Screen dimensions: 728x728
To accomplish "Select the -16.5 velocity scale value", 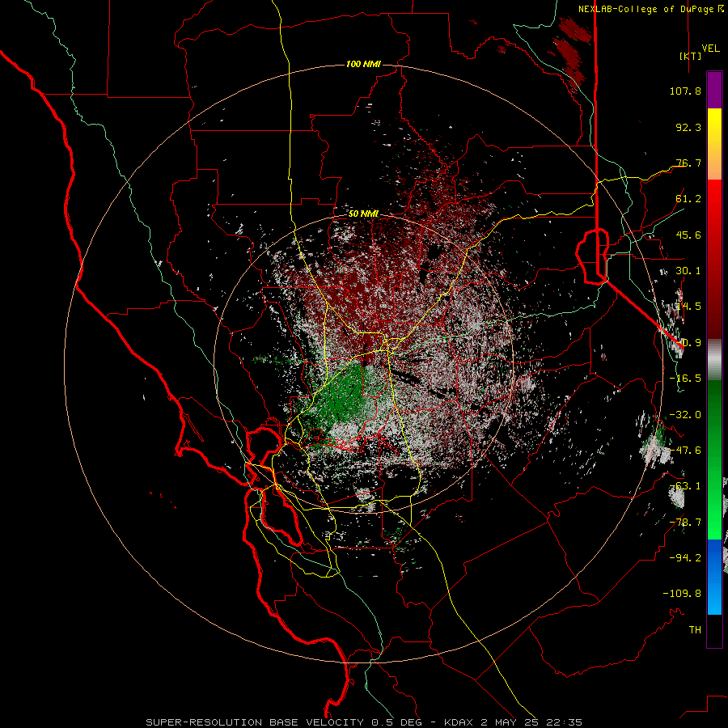I will 685,379.
